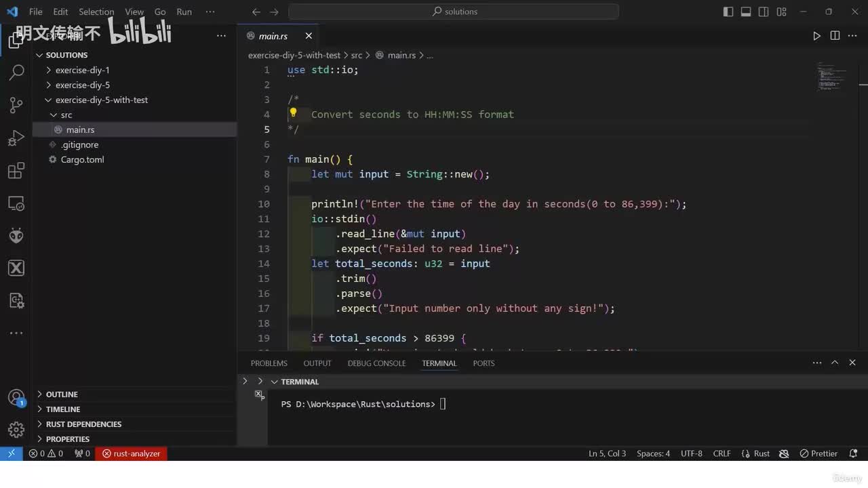Open the notifications bell in status bar
The image size is (868, 488).
(853, 453)
